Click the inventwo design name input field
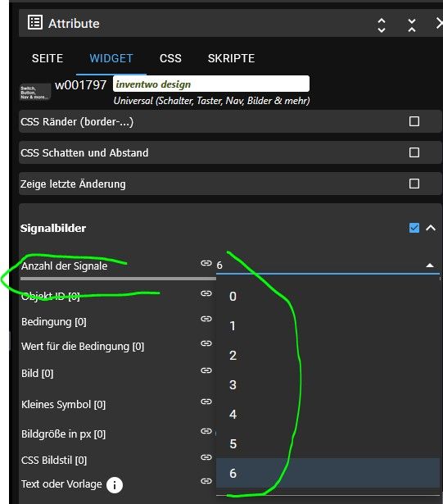 tap(211, 84)
